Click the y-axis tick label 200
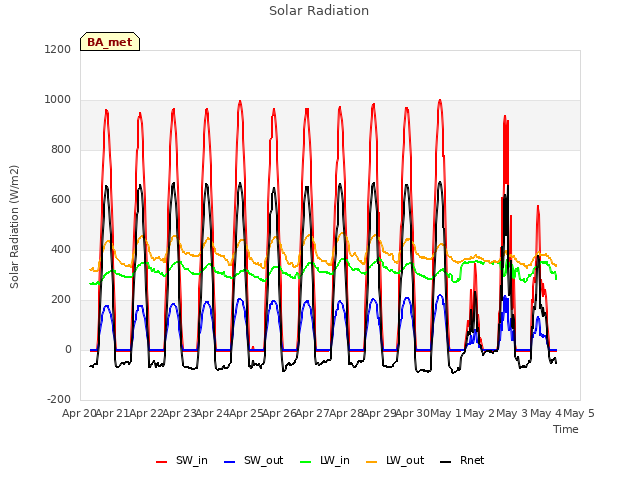This screenshot has height=480, width=640. click(x=61, y=300)
